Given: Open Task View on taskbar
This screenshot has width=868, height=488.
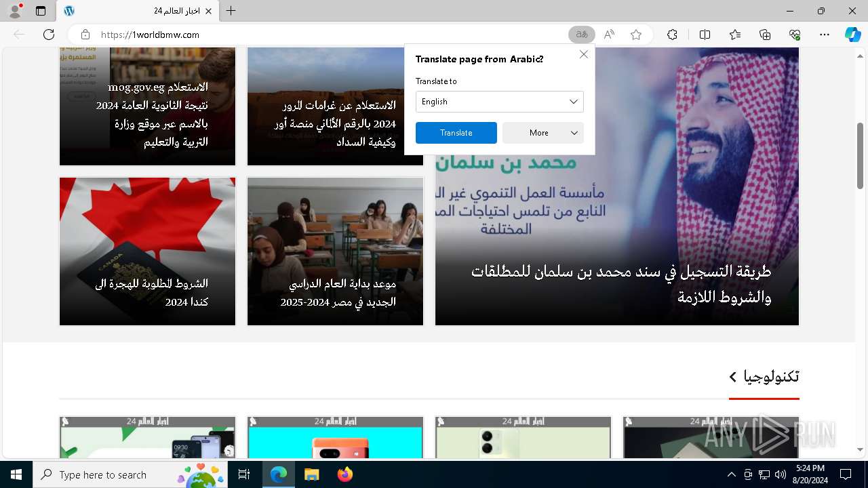Looking at the screenshot, I should point(244,474).
